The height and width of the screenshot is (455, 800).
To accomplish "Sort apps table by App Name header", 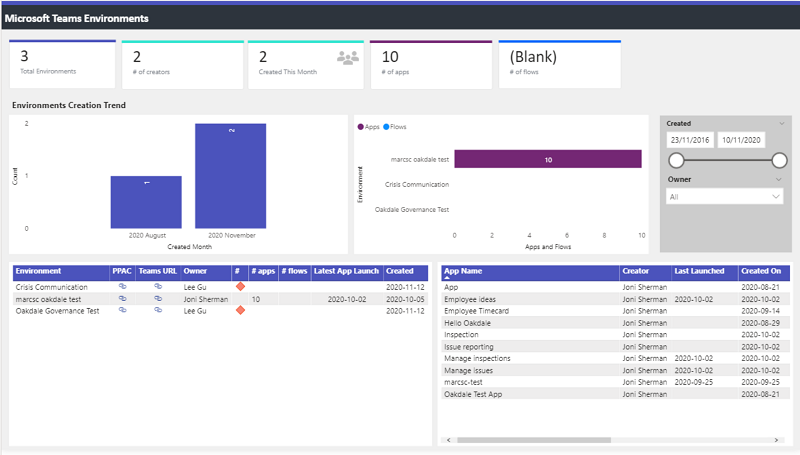I will tap(464, 271).
